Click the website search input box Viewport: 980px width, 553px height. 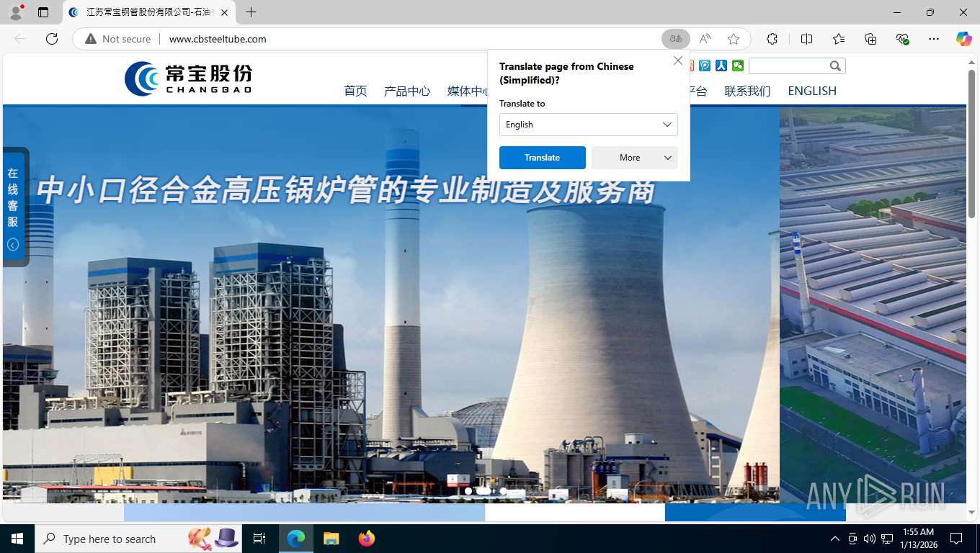788,66
